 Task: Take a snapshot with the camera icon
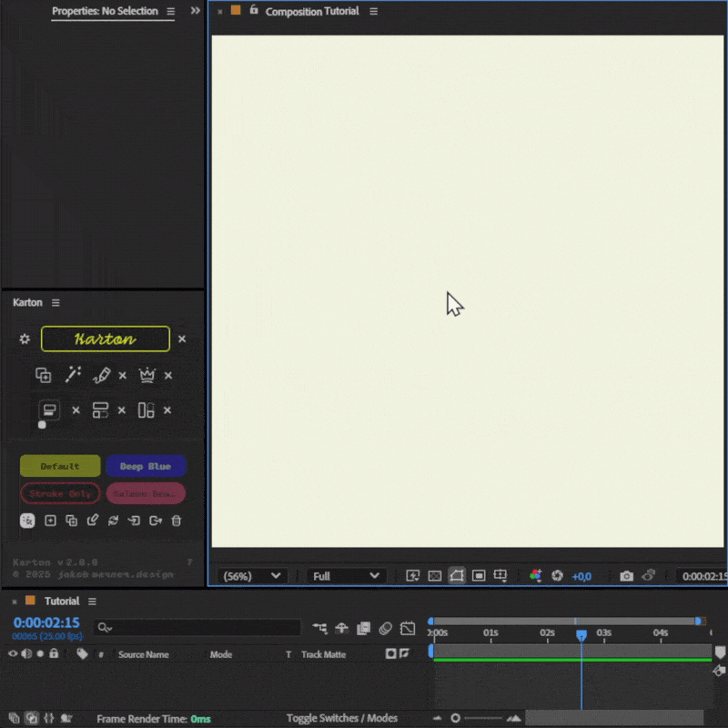pyautogui.click(x=626, y=576)
